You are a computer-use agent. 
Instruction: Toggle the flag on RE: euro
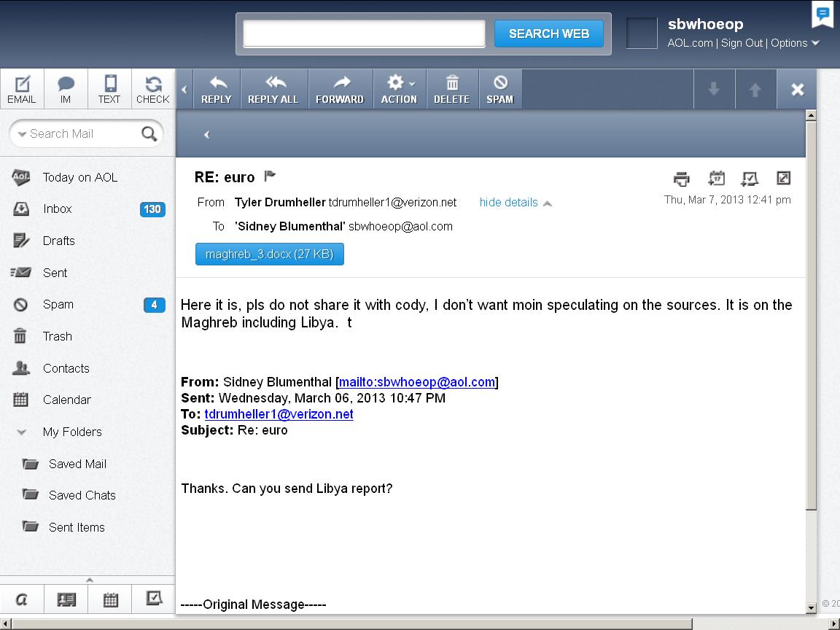270,176
